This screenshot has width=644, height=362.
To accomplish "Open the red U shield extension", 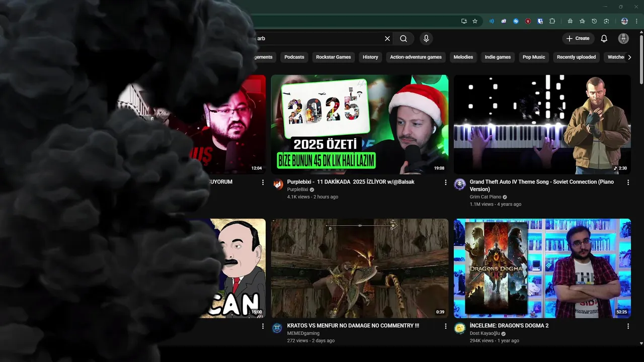I will click(528, 21).
